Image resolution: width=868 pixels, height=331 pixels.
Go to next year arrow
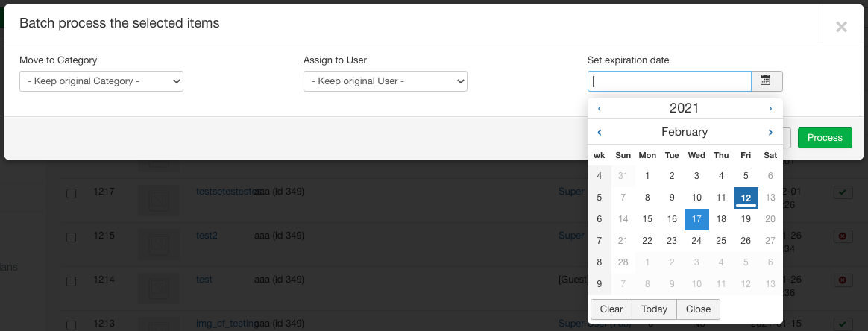pyautogui.click(x=770, y=109)
